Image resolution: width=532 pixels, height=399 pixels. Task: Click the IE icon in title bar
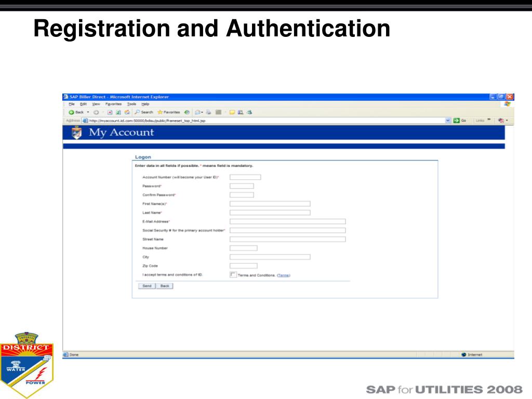tap(66, 97)
